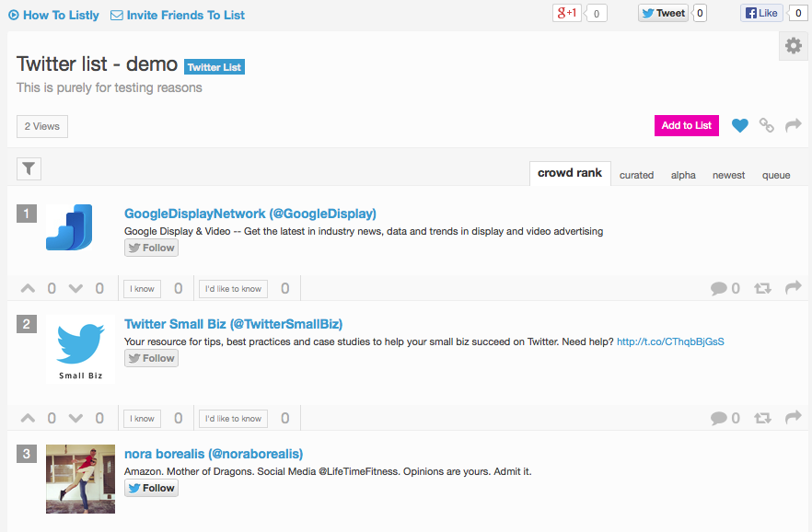The width and height of the screenshot is (812, 532).
Task: Click retweet icon in Twitter Small Biz row
Action: tap(762, 418)
